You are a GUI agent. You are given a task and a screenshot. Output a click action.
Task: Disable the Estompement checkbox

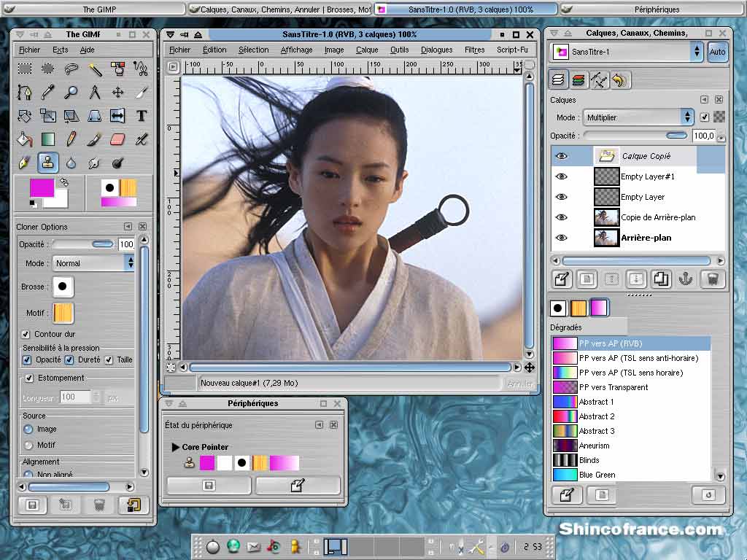coord(29,378)
